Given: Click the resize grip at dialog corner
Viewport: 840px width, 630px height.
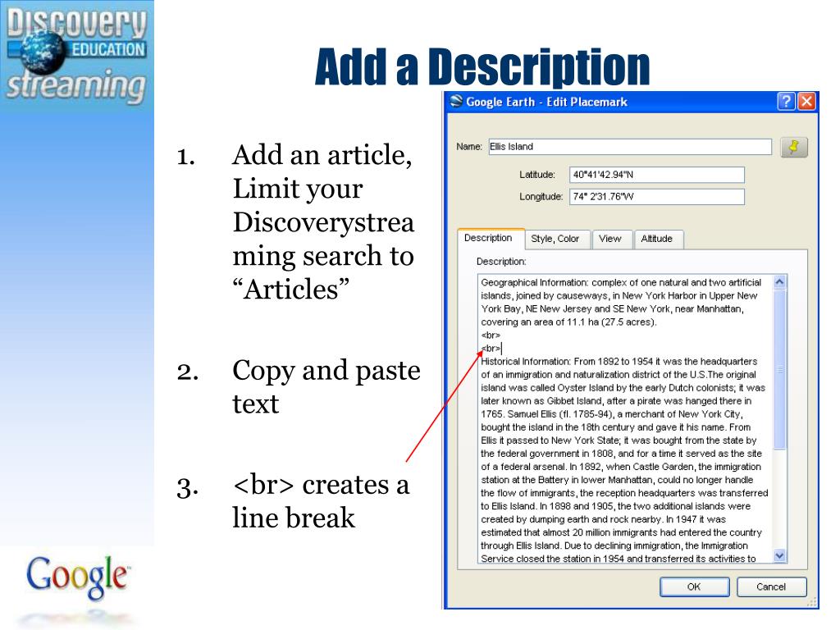Looking at the screenshot, I should (x=811, y=603).
